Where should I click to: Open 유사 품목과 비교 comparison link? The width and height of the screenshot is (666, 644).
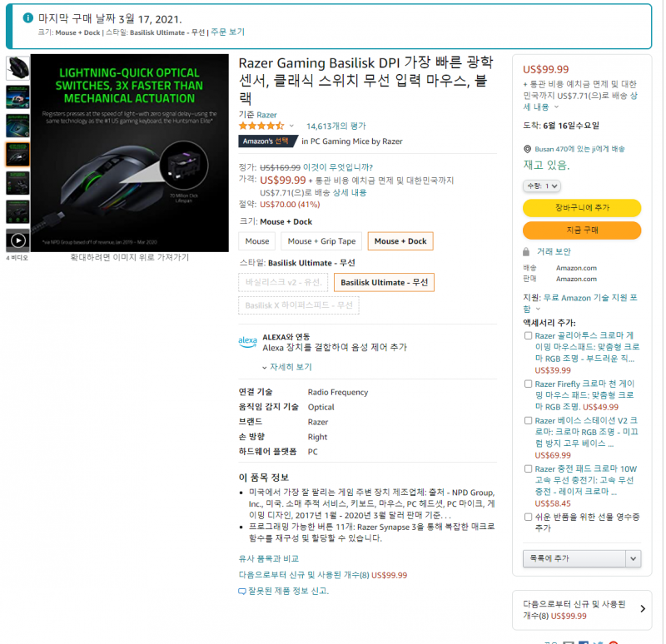(x=268, y=559)
